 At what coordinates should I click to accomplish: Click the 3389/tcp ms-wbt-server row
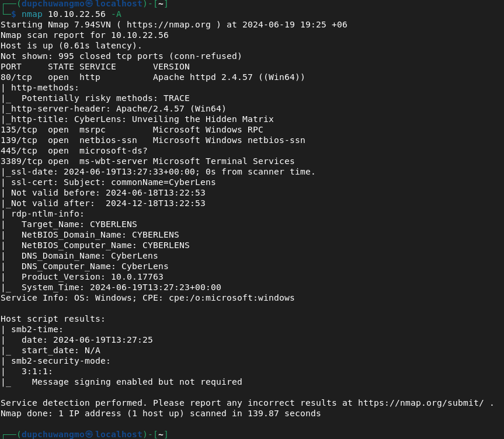pyautogui.click(x=148, y=161)
